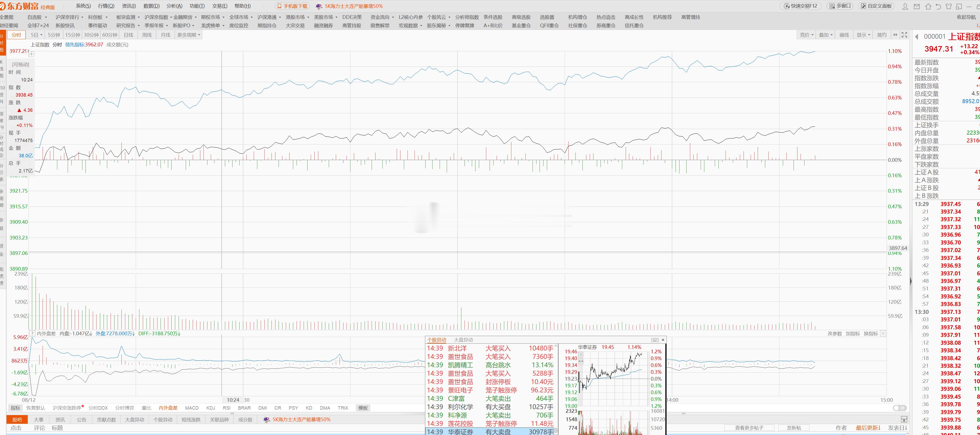This screenshot has height=435, width=980.
Task: Click the 恢复默认 restore default button
Action: tap(36, 408)
